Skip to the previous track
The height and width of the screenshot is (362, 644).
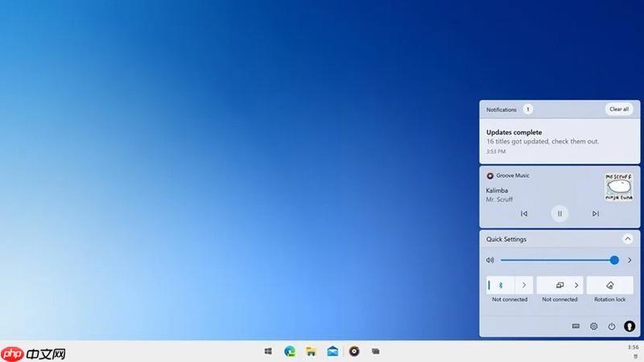(524, 213)
